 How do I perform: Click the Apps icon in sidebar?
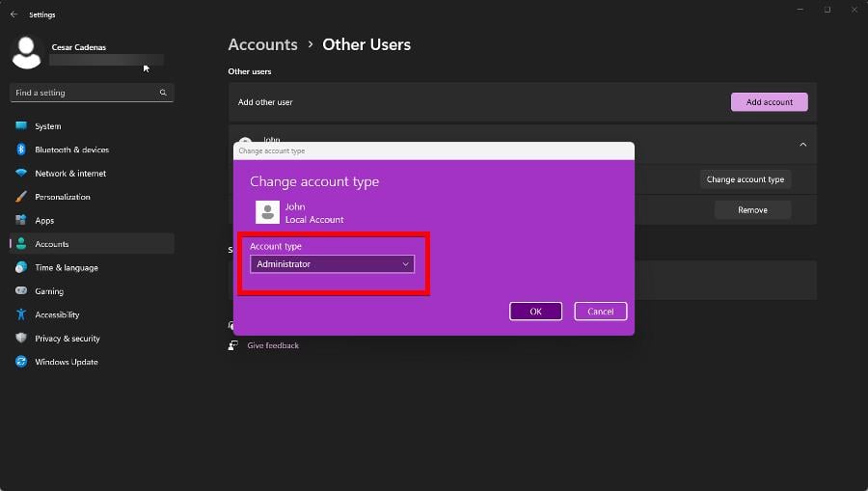21,221
